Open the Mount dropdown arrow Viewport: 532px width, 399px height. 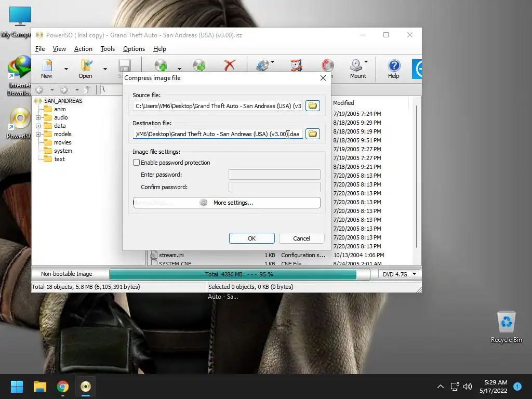point(366,62)
